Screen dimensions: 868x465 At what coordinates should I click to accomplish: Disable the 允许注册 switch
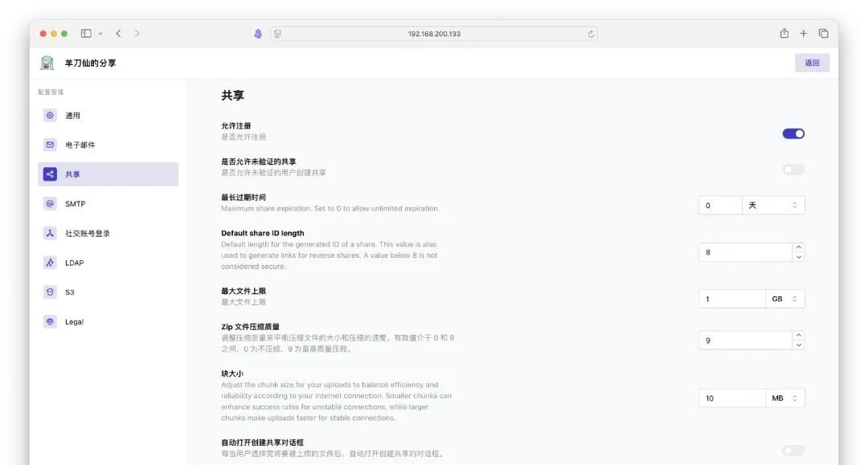click(792, 133)
